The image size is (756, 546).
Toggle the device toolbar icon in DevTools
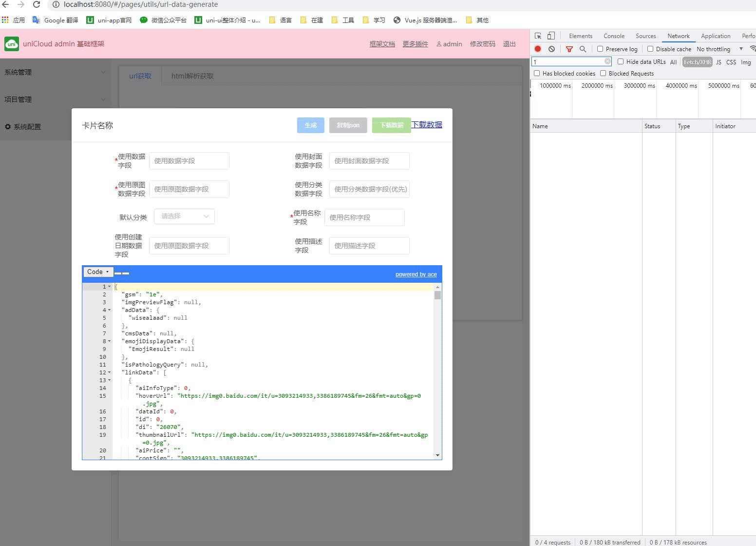coord(551,36)
